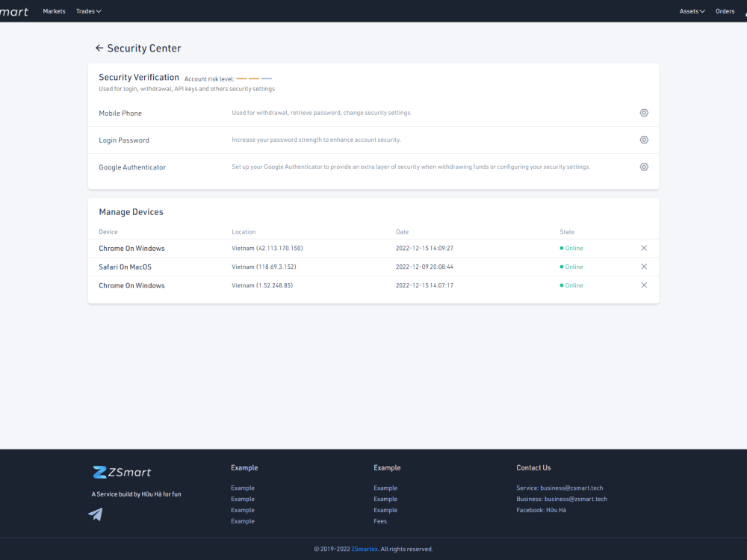
Task: Click the ZSmart logo in top navbar
Action: point(14,11)
